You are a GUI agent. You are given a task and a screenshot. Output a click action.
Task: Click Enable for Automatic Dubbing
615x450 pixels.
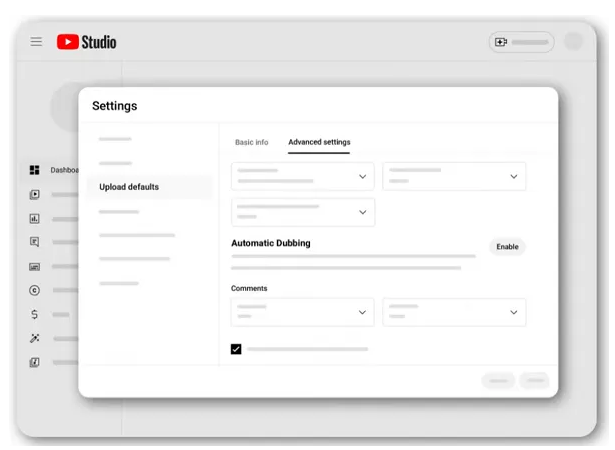(x=507, y=246)
